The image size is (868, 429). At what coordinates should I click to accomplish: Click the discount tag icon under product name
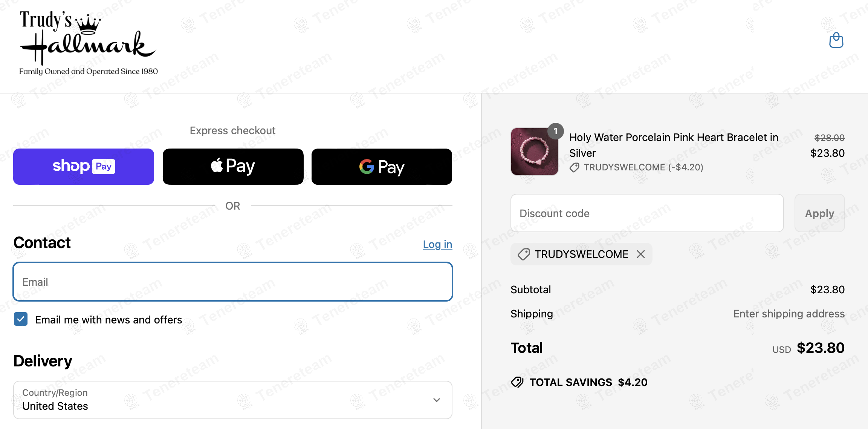coord(574,167)
